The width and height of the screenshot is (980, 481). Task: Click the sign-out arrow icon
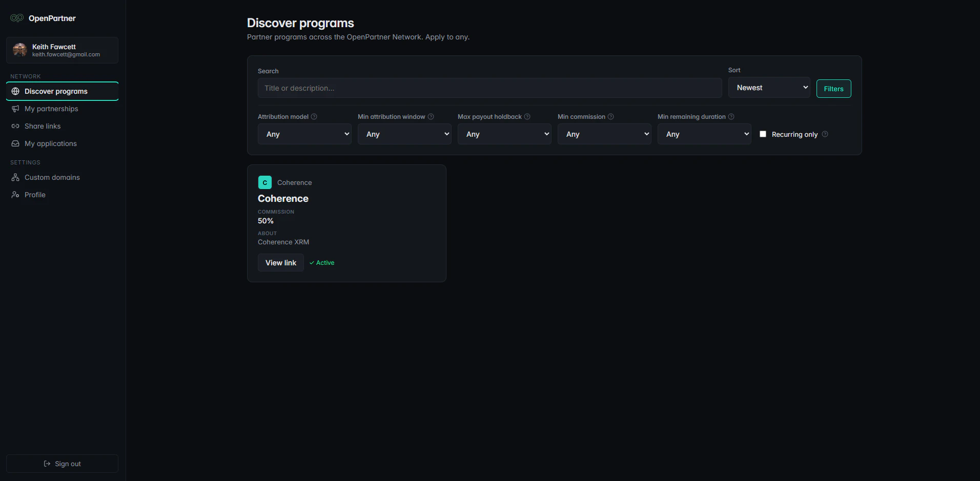47,464
